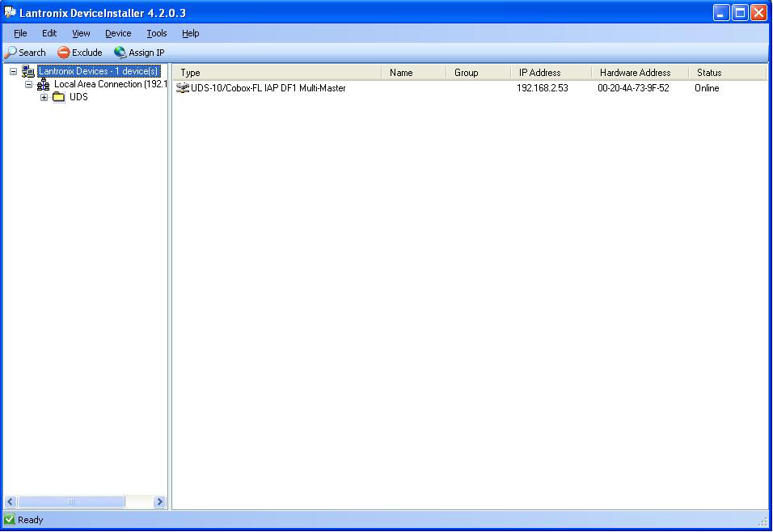Click the DeviceInstaller title bar app icon
Image resolution: width=773 pixels, height=532 pixels.
pyautogui.click(x=10, y=12)
